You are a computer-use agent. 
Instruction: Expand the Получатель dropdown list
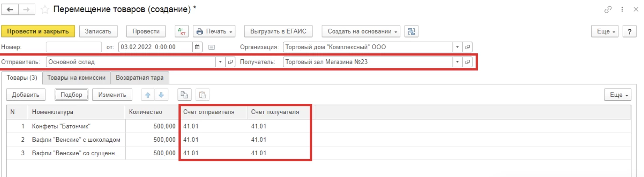[458, 62]
